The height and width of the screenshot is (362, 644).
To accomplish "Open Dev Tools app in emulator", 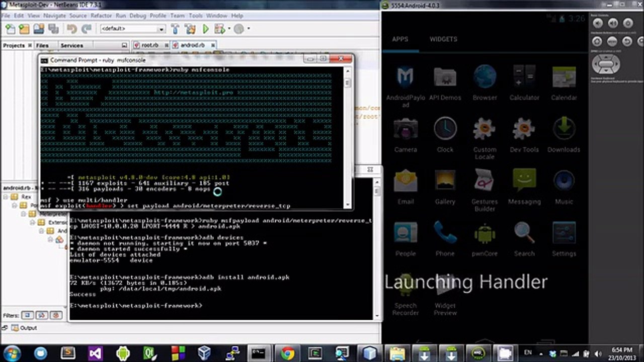I will pos(524,136).
